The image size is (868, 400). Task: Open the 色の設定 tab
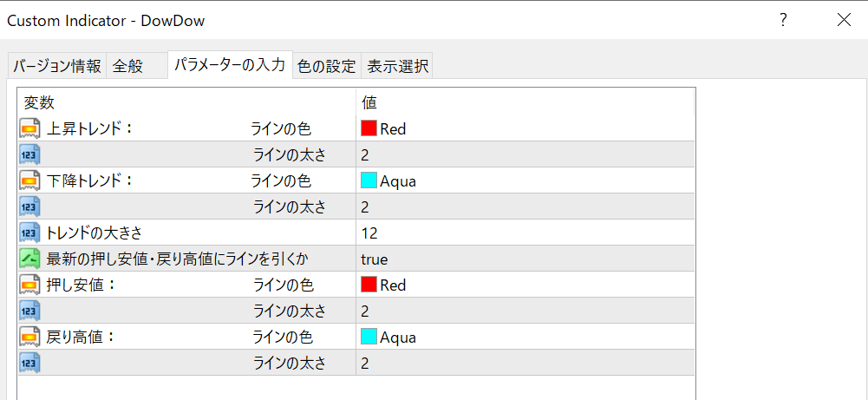[x=326, y=66]
